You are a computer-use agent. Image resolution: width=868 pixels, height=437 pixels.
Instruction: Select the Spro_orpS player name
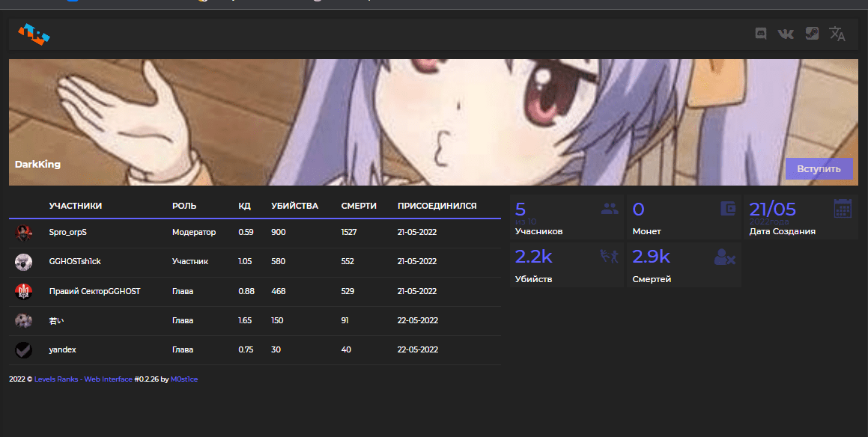68,233
